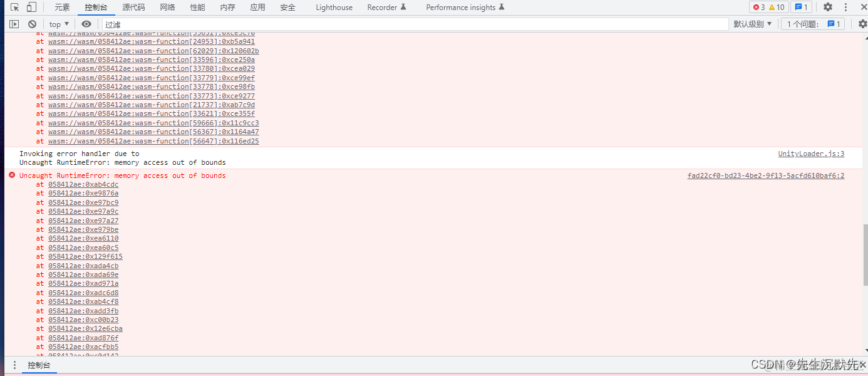Open the Performance insights tab

point(465,8)
